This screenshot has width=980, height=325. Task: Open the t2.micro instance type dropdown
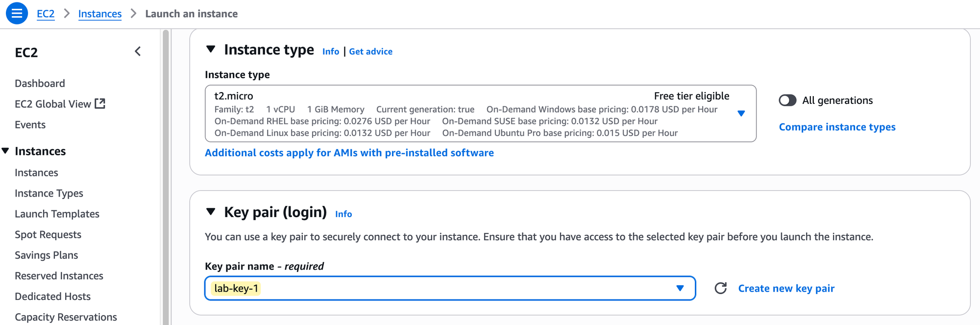[x=741, y=113]
